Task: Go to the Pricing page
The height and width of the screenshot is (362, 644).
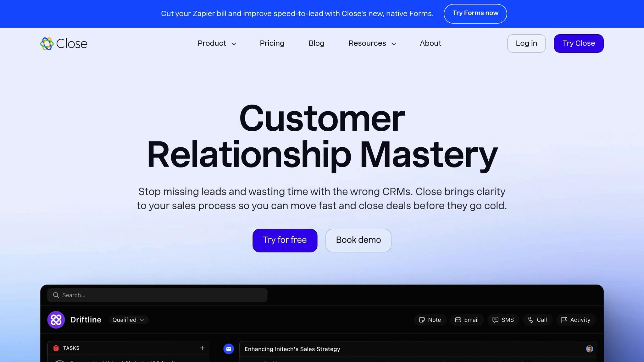Action: click(x=272, y=43)
